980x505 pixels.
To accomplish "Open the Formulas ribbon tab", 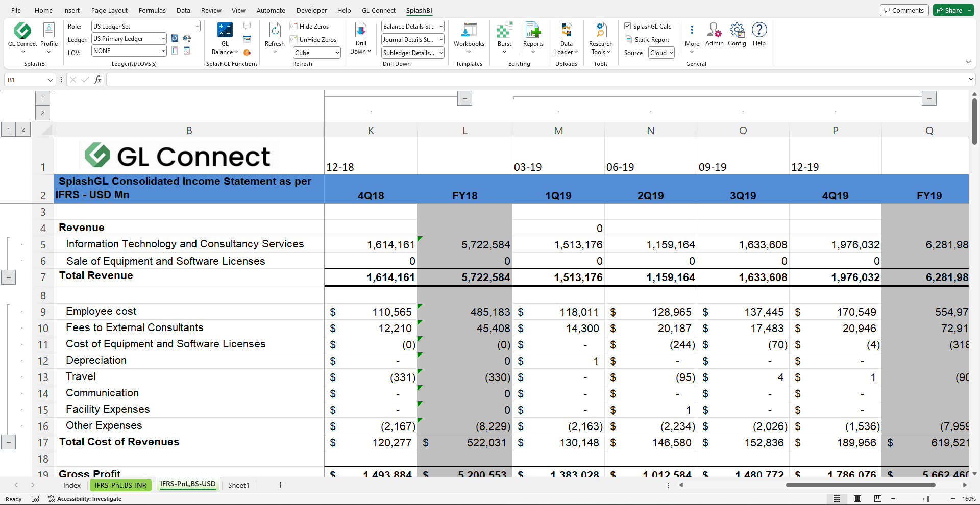I will coord(152,10).
